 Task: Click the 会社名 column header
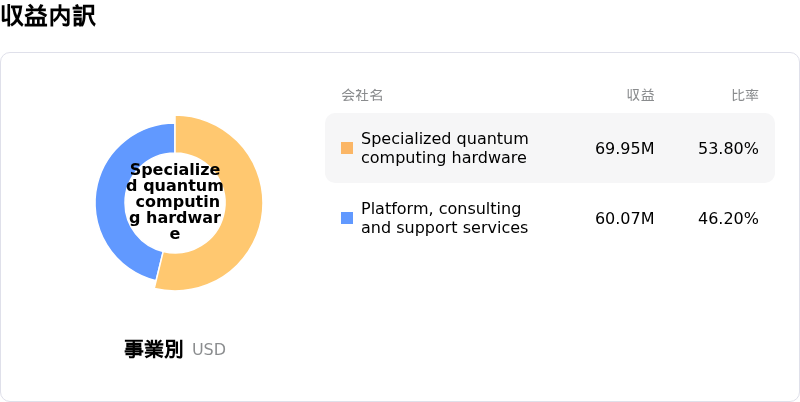click(362, 95)
